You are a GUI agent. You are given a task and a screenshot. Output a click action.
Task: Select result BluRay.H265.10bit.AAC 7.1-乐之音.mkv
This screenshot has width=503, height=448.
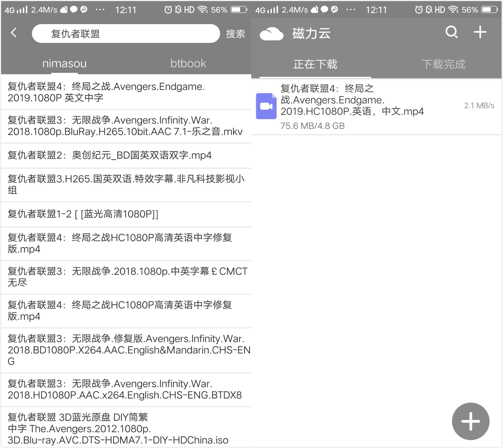[126, 126]
